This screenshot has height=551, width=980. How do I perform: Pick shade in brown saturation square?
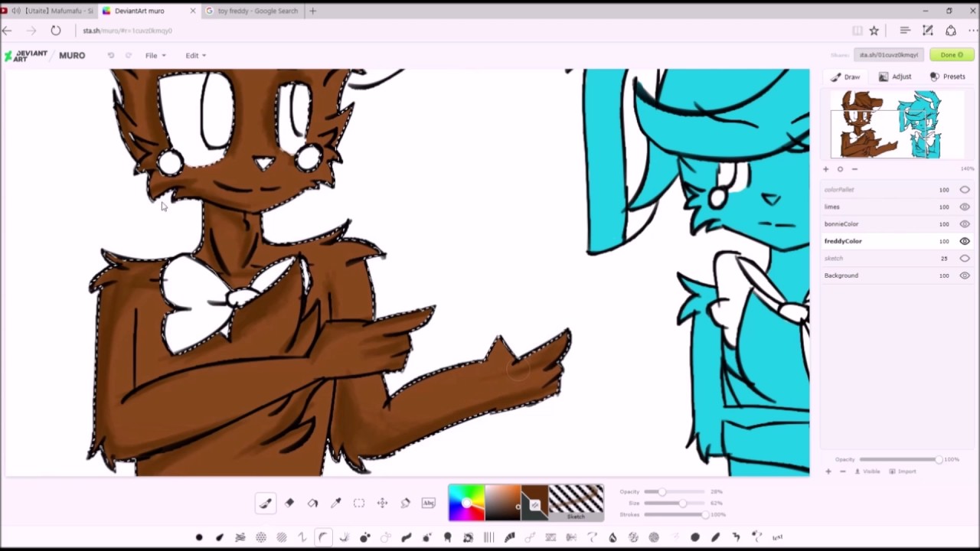click(x=503, y=503)
